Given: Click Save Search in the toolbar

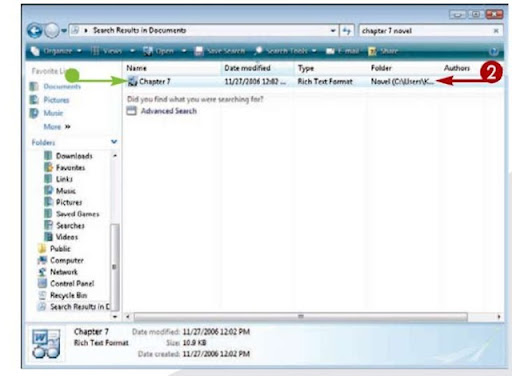Looking at the screenshot, I should (x=220, y=51).
